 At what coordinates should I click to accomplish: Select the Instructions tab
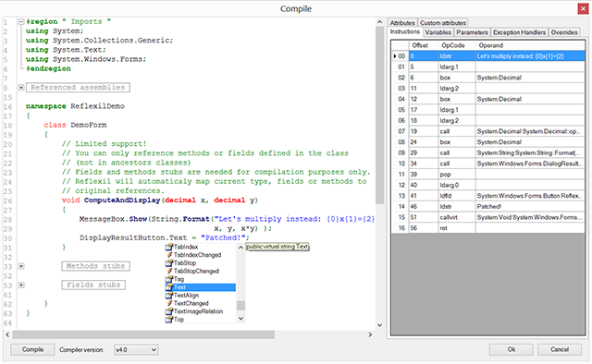405,31
